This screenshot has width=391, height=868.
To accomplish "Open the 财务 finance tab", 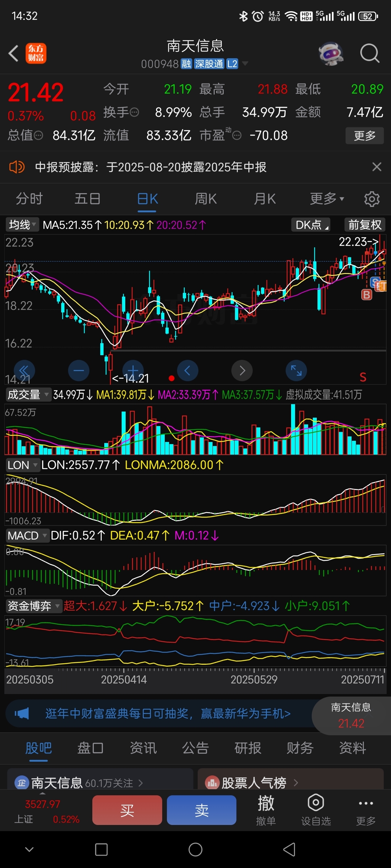I will (300, 748).
